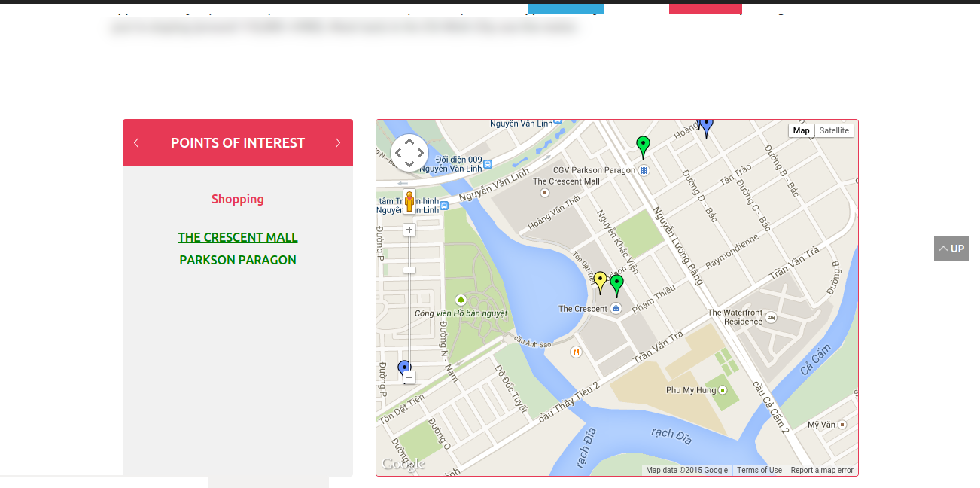This screenshot has width=980, height=488.
Task: Click the Nguyễn Khắc Viện street label
Action: [x=618, y=241]
